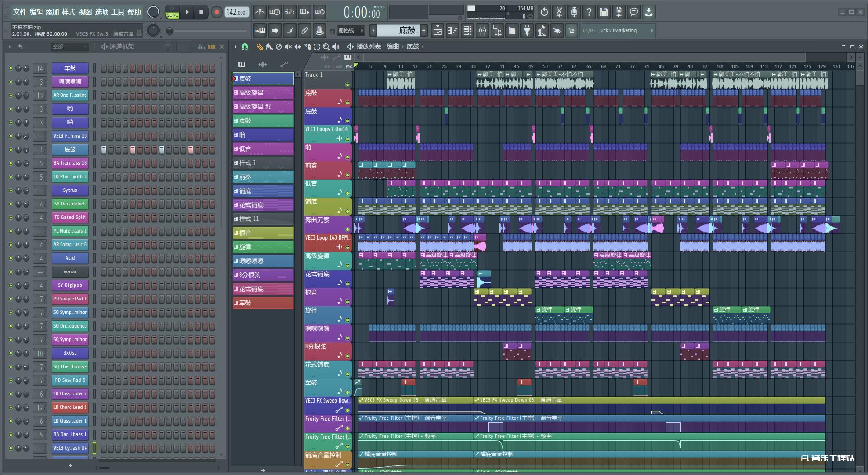
Task: Open the Channel rack view icon
Action: (467, 30)
